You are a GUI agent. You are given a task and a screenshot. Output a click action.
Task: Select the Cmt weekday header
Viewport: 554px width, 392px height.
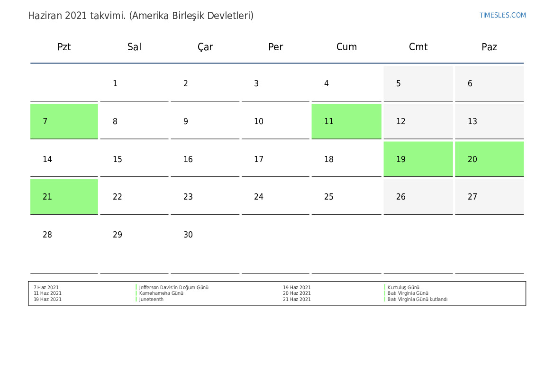tap(418, 47)
